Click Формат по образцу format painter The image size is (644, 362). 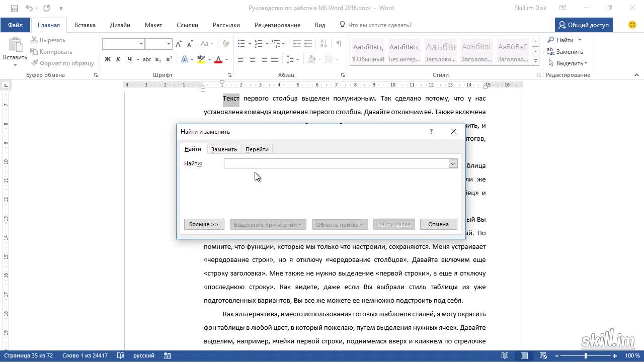coord(63,63)
